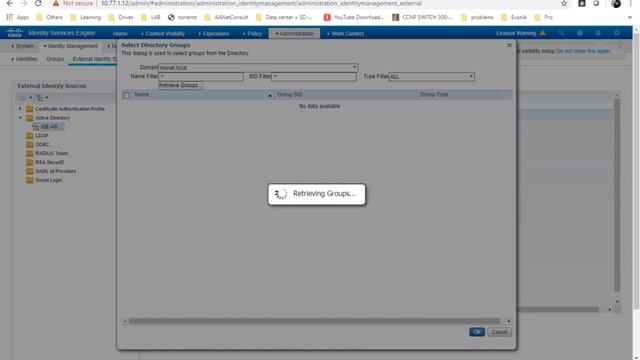Reload the page with the refresh icon
The width and height of the screenshot is (640, 360).
[38, 3]
